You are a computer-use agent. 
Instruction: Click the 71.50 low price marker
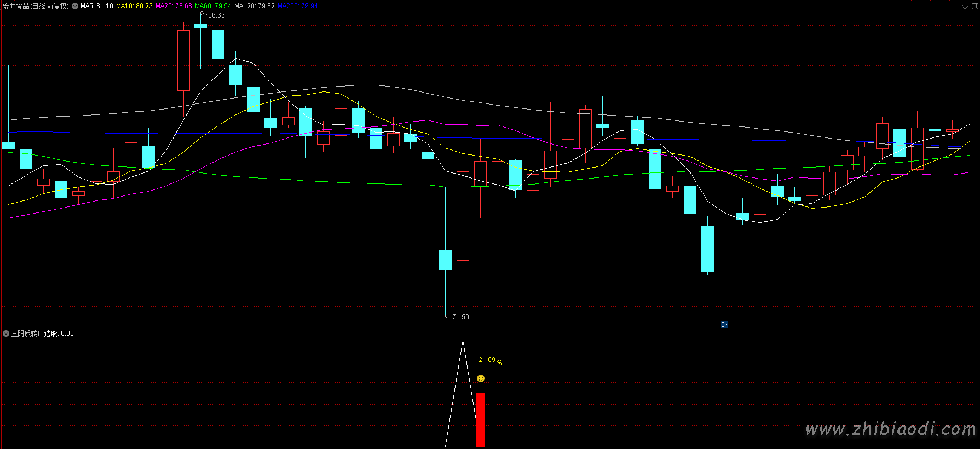tap(460, 317)
